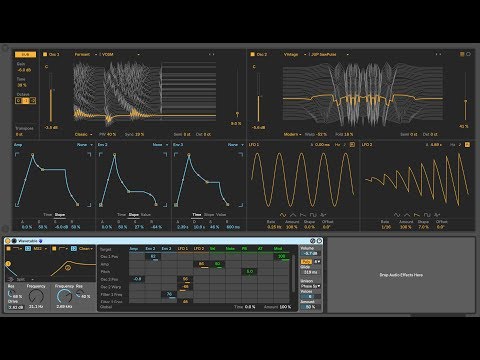Open the Osc 1 wavetable category dropdown
Viewport: 480px width, 360px height.
click(x=86, y=54)
